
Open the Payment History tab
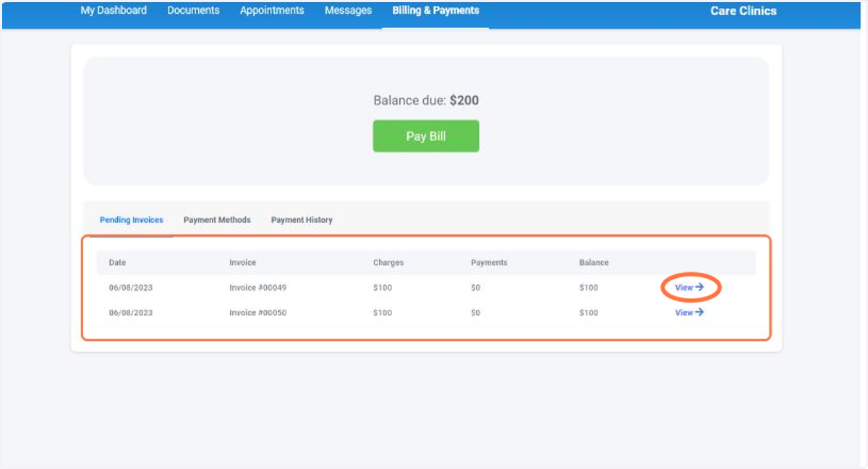tap(302, 220)
